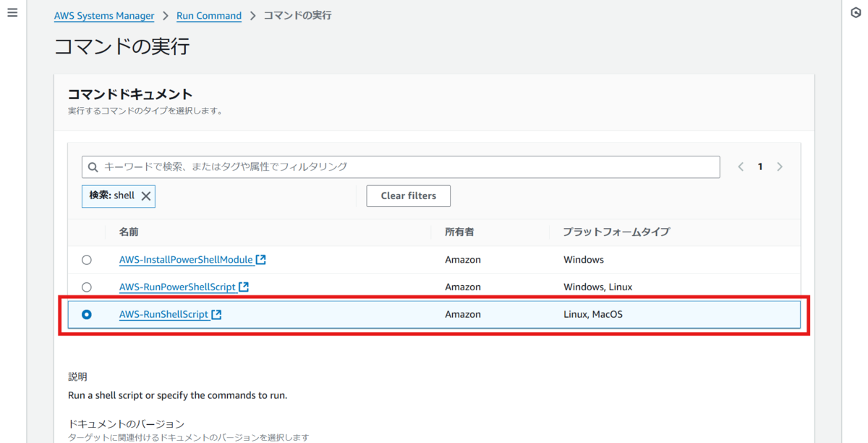Click Amazon owner in AWS-RunPowerShellScript row

point(463,287)
